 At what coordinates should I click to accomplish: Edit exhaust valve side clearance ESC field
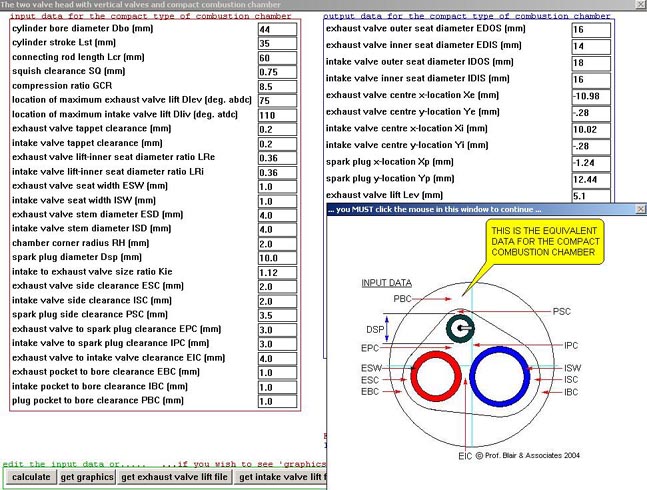tap(277, 287)
